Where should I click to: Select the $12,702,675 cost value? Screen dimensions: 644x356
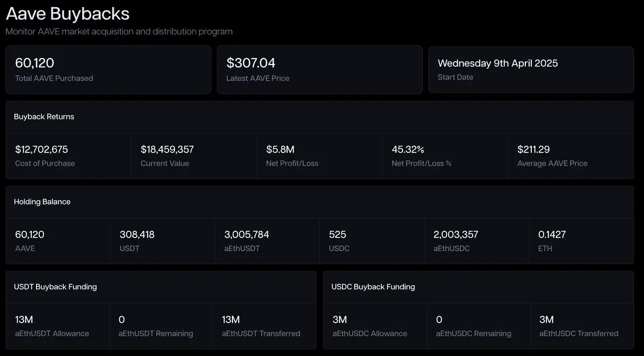point(42,149)
